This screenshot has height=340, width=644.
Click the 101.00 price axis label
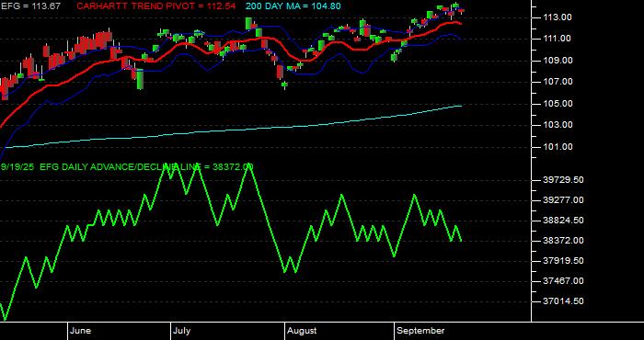click(x=557, y=146)
